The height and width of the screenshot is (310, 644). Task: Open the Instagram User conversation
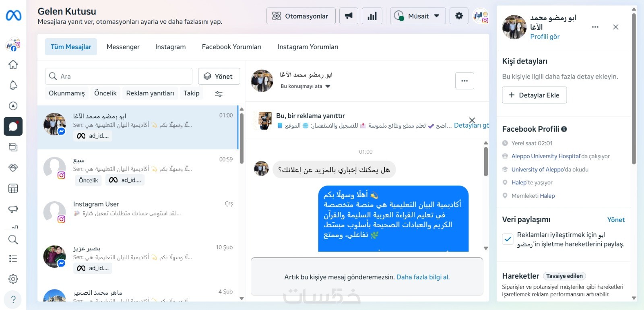click(138, 215)
